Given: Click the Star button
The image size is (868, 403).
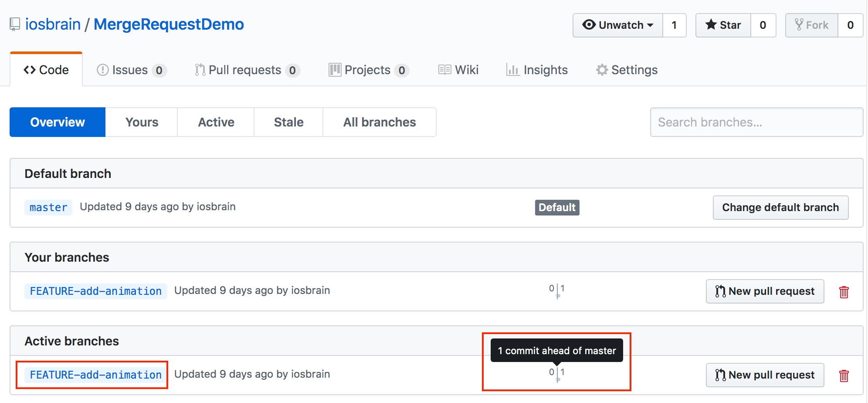Looking at the screenshot, I should pos(723,25).
